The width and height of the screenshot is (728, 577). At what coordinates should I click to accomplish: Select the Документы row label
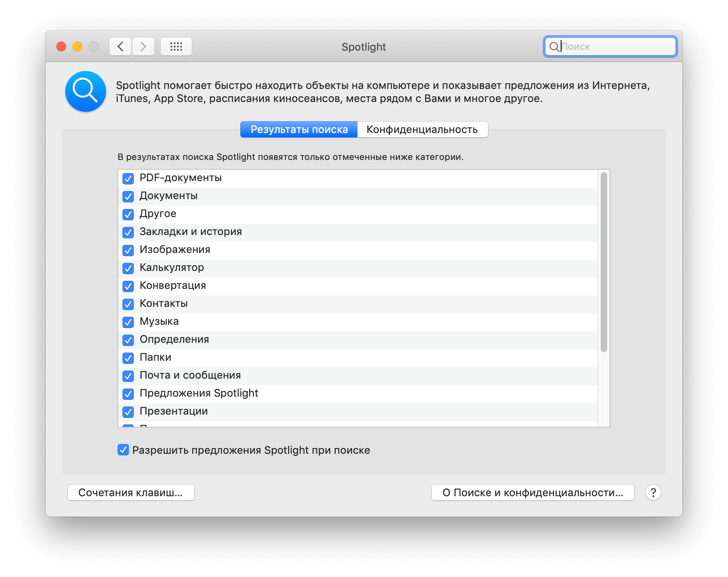[x=169, y=196]
